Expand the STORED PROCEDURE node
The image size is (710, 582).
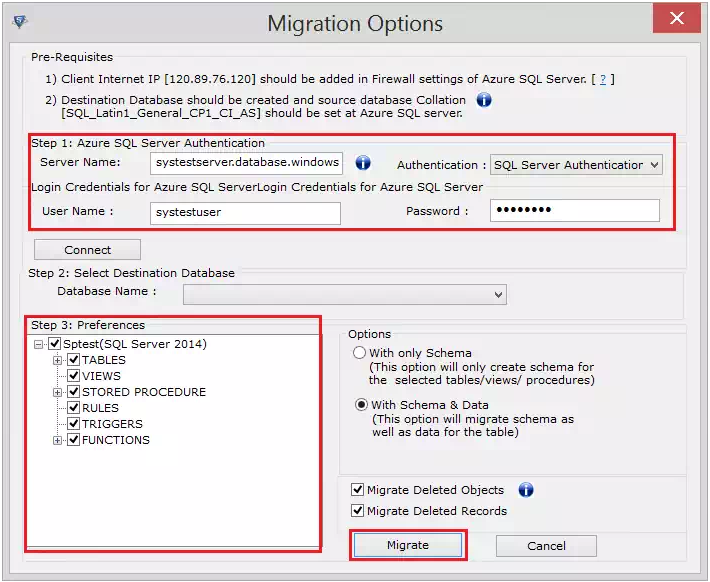[x=58, y=392]
